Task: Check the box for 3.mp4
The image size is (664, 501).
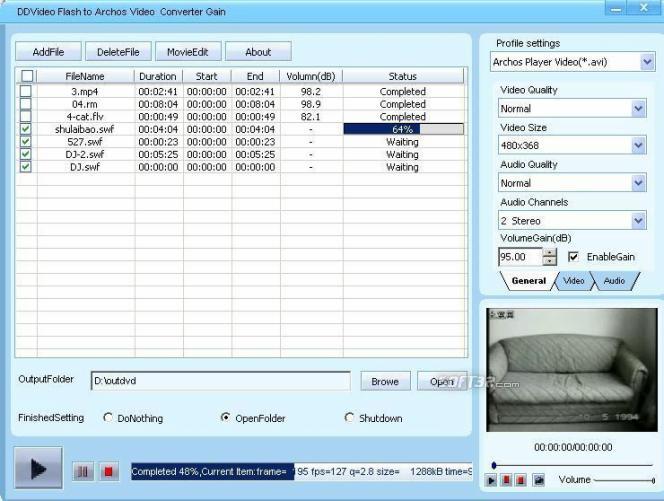Action: click(x=26, y=91)
